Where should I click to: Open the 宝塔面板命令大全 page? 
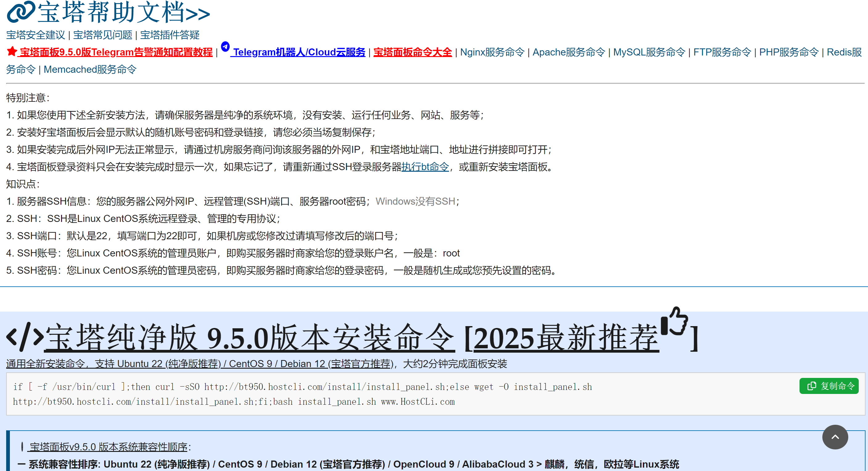point(412,52)
